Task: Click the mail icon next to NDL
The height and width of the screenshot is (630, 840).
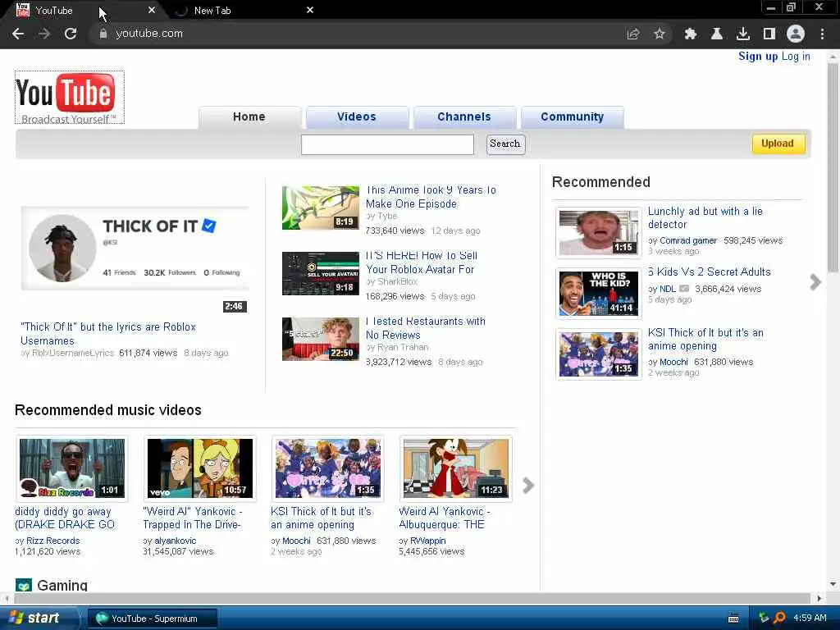Action: pos(684,289)
